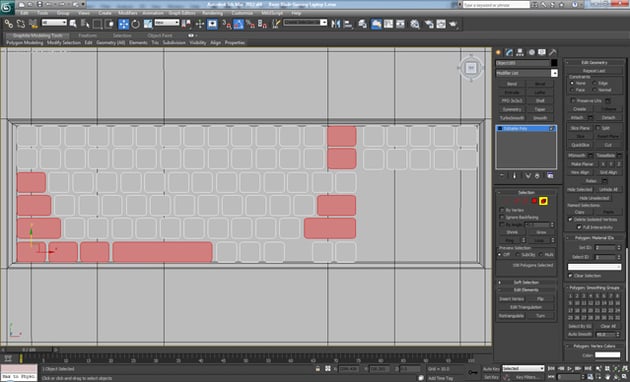This screenshot has height=382, width=630.
Task: Toggle the By Vertex checkbox
Action: (x=502, y=210)
